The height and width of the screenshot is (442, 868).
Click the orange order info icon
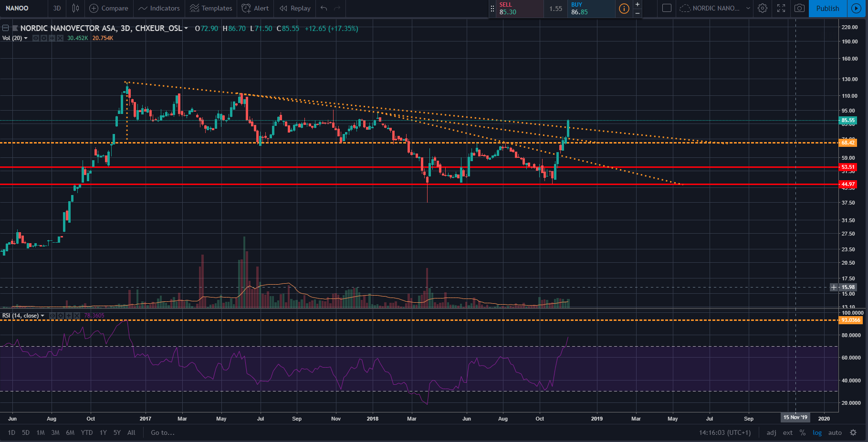click(624, 9)
